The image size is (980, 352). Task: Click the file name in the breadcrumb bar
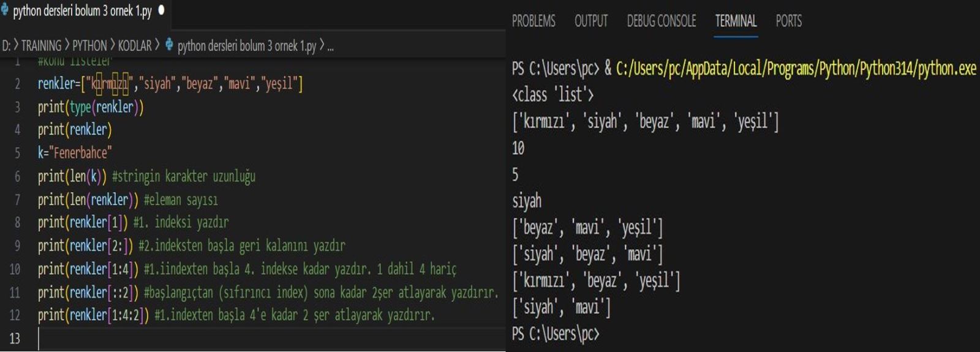[246, 46]
